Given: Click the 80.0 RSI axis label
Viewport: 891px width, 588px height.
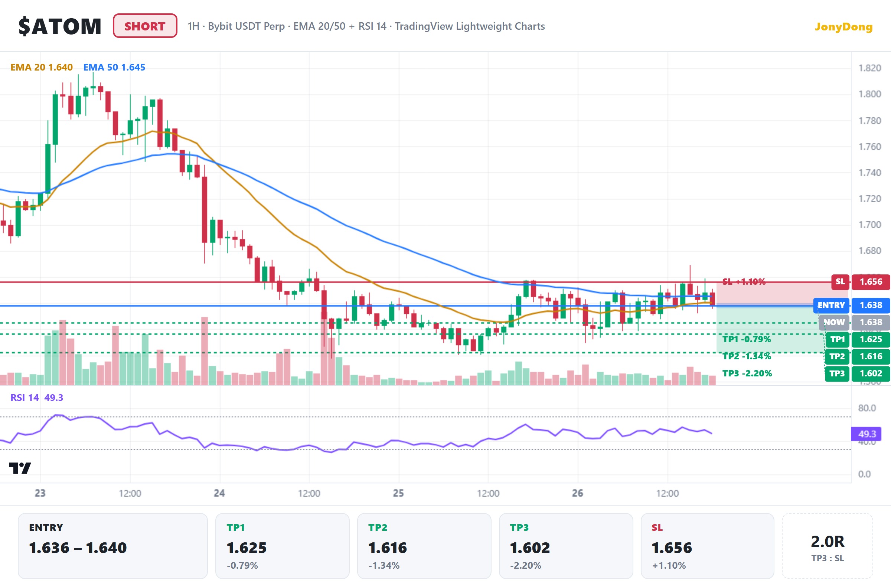Looking at the screenshot, I should pyautogui.click(x=867, y=408).
